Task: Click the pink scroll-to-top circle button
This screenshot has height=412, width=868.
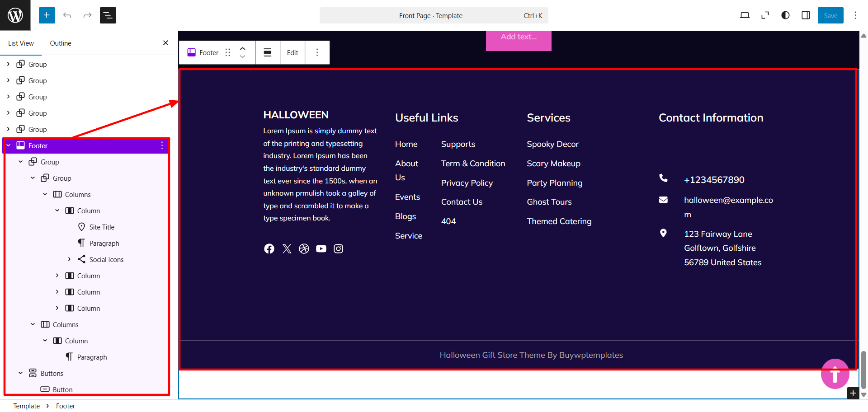Action: (835, 374)
